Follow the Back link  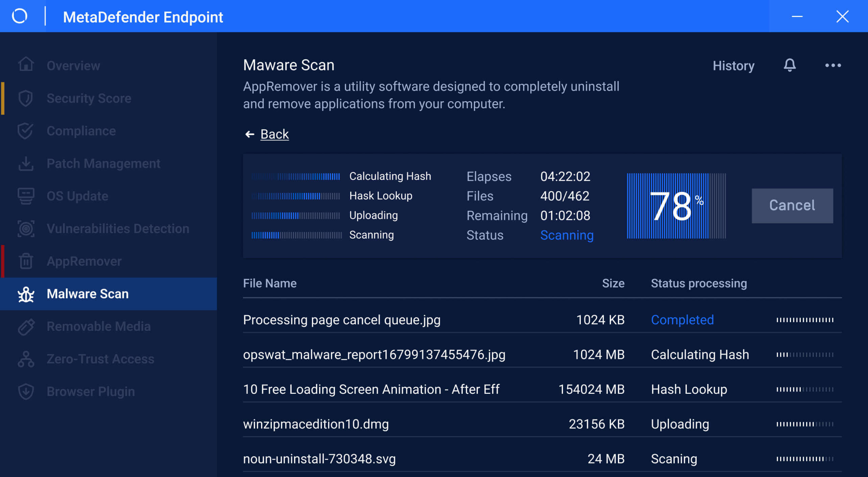tap(274, 134)
